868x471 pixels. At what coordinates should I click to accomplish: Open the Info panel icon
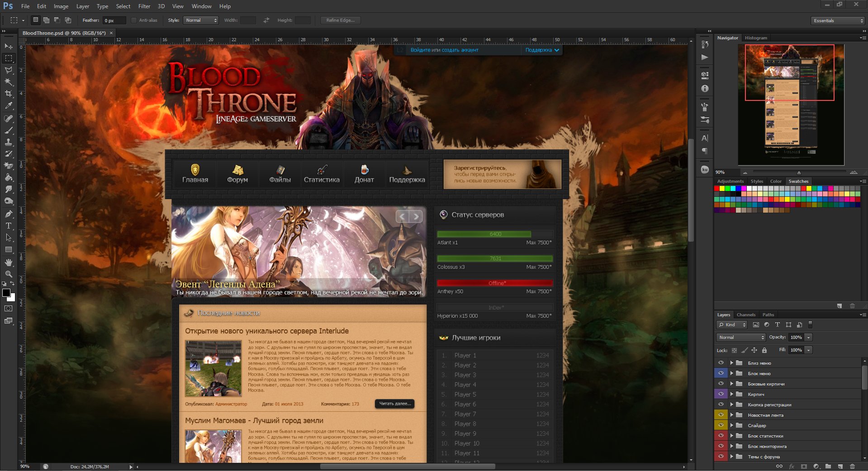point(705,89)
